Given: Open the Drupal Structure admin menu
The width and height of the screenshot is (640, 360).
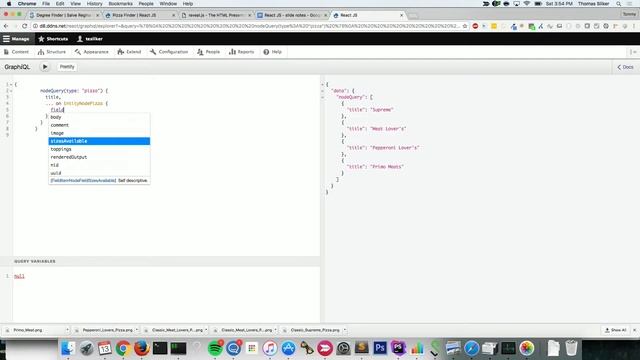Looking at the screenshot, I should coord(52,52).
